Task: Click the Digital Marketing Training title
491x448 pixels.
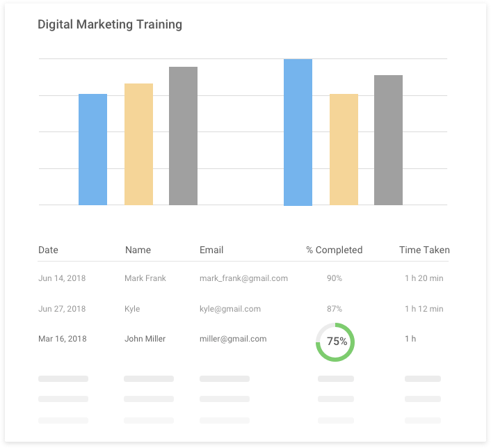Action: 110,24
